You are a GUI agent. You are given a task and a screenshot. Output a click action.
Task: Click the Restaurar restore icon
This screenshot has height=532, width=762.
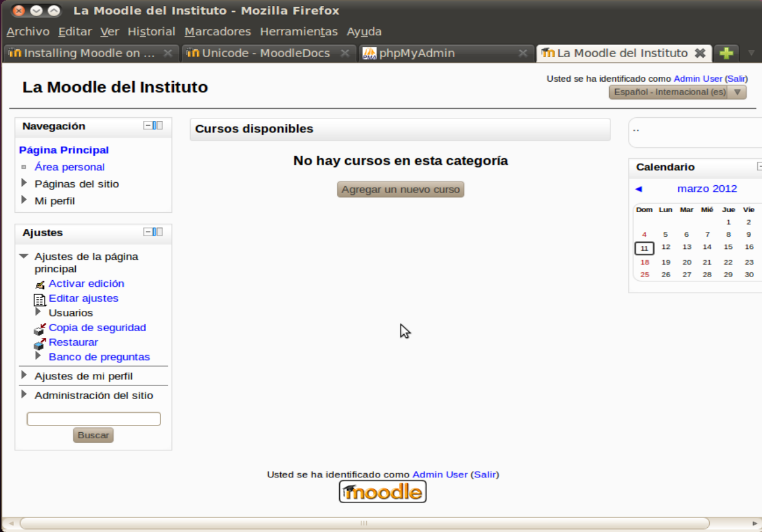coord(39,343)
